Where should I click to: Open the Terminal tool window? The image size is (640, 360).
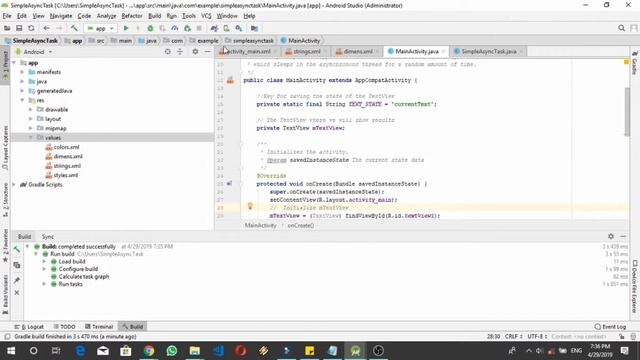click(99, 327)
